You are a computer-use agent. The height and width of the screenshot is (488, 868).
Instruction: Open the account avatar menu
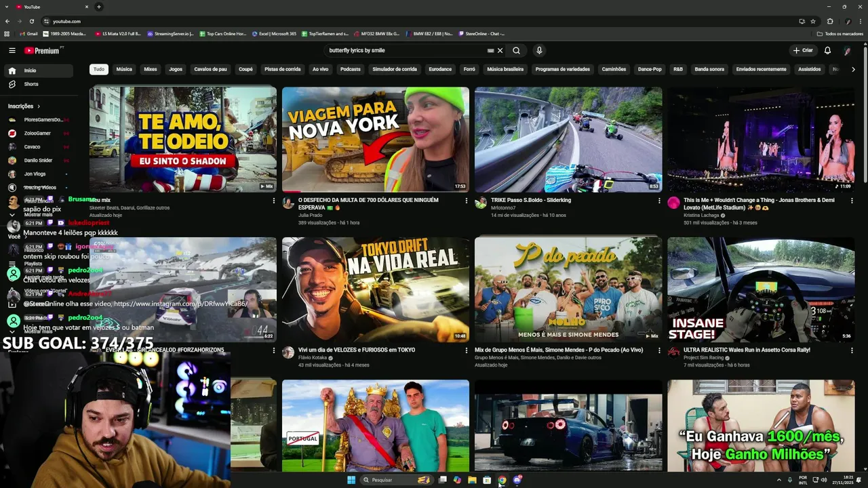[847, 50]
